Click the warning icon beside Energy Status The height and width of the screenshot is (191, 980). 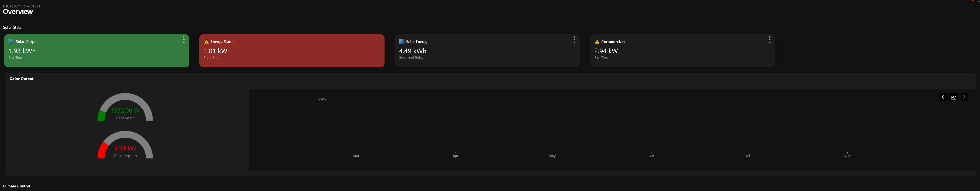coord(207,42)
